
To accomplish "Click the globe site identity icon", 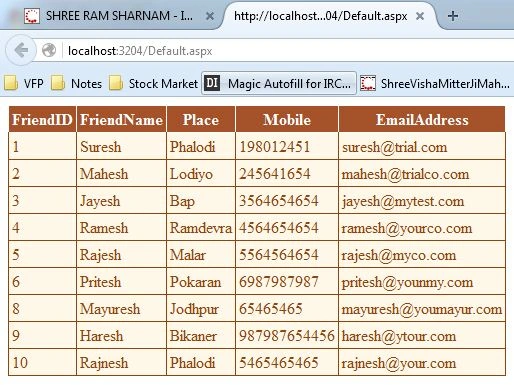I will (49, 51).
